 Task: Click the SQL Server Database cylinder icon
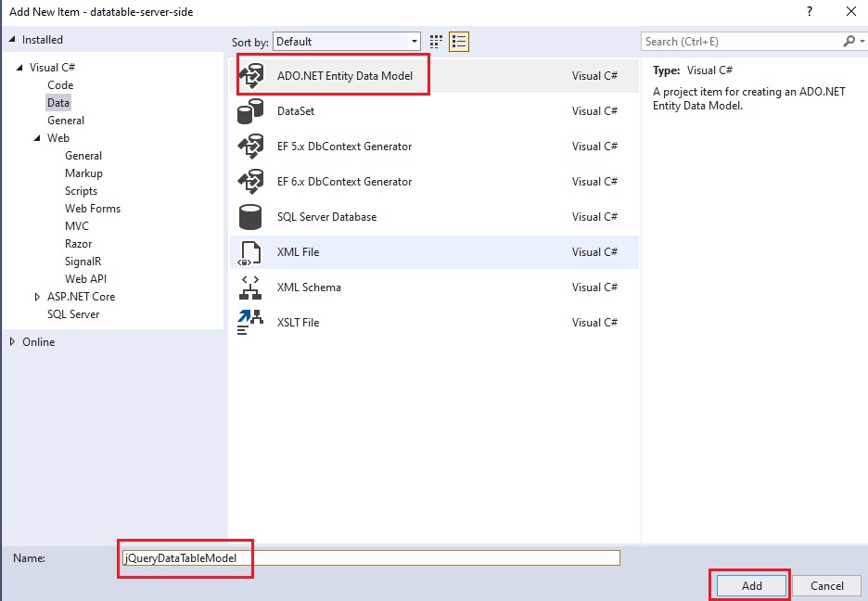pos(250,217)
